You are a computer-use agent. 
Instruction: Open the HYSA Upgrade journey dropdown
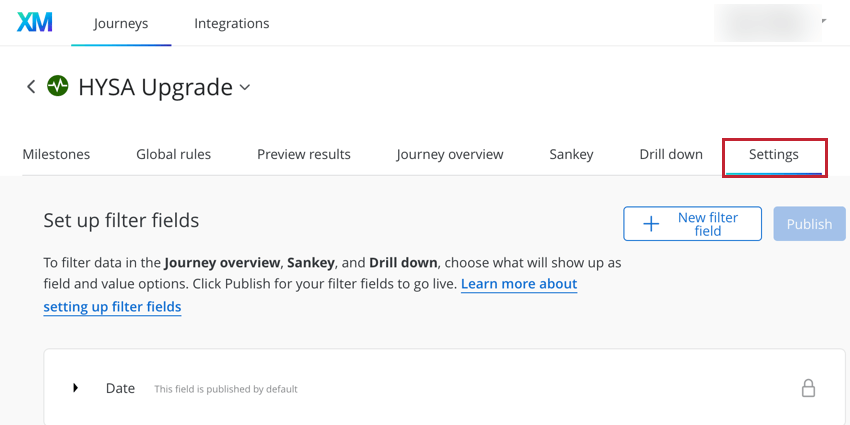point(245,87)
